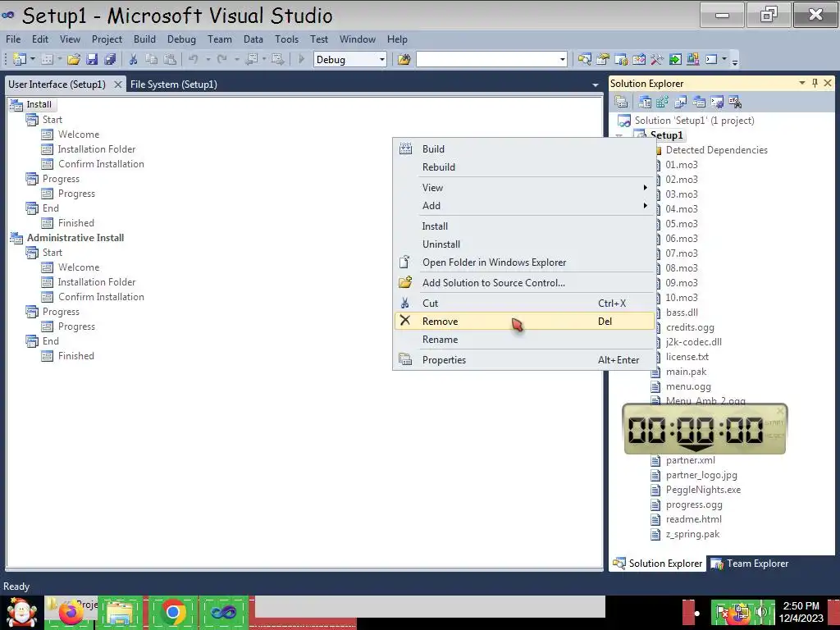Open the Tools menu
The height and width of the screenshot is (630, 840).
pos(286,39)
